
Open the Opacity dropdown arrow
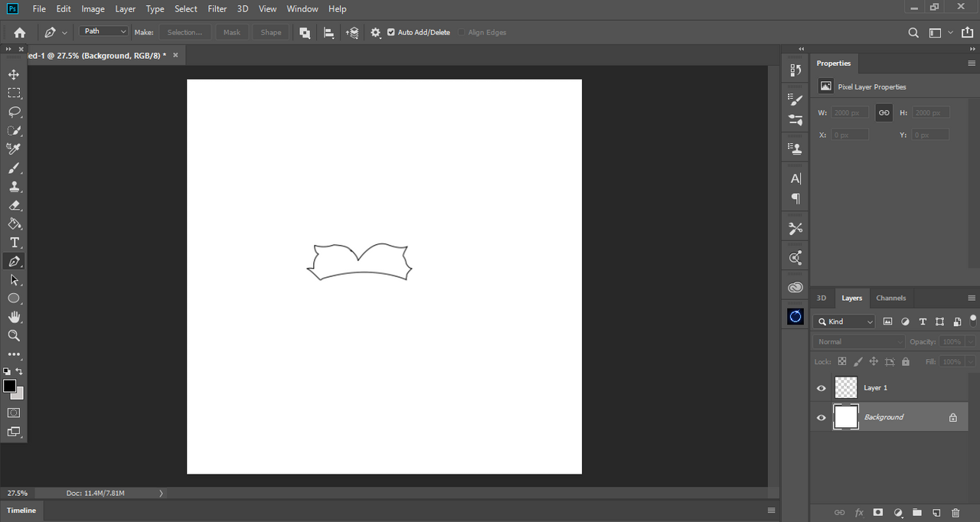[x=970, y=341]
